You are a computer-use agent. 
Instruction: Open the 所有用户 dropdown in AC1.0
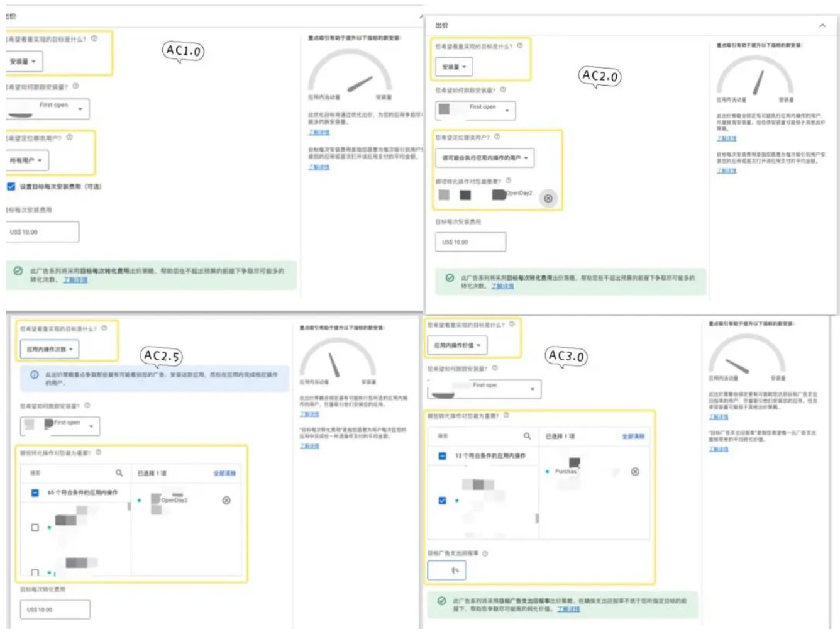click(26, 160)
